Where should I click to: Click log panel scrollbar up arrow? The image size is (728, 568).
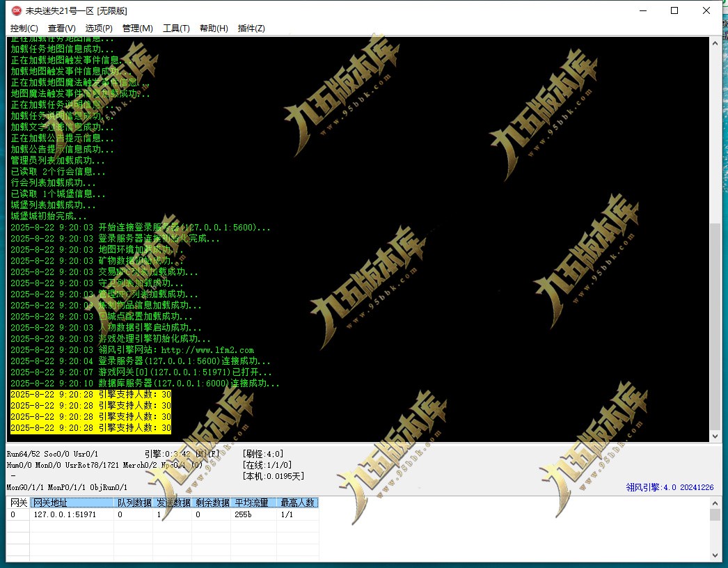[715, 42]
